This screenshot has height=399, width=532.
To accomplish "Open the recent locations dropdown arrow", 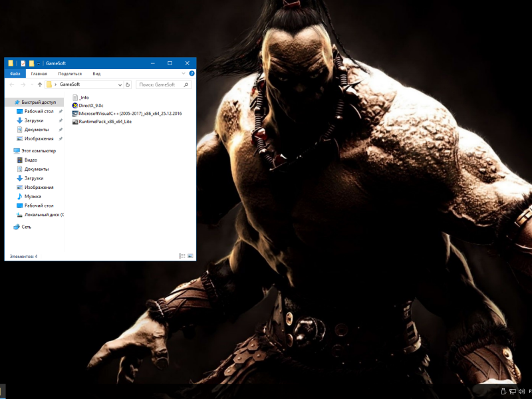I will 32,85.
